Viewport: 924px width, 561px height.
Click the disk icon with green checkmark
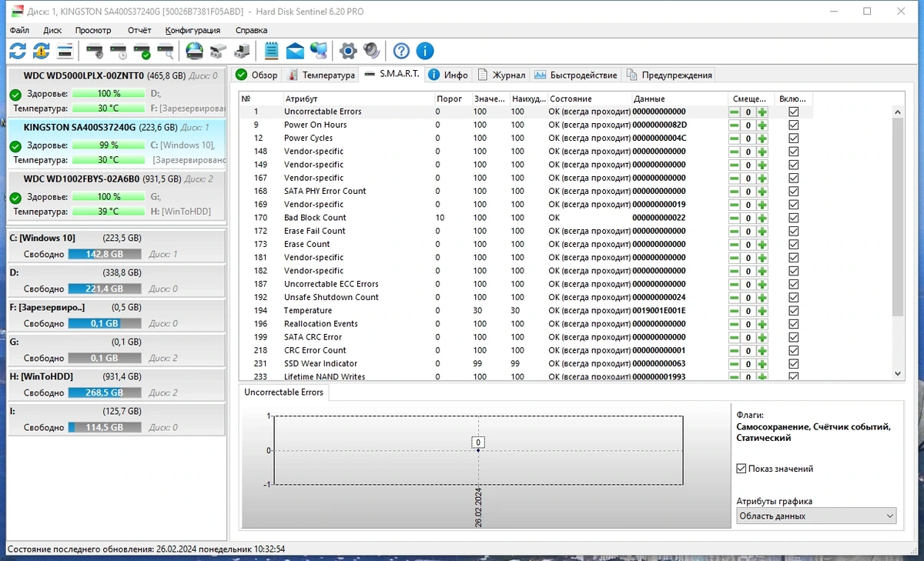(x=142, y=52)
